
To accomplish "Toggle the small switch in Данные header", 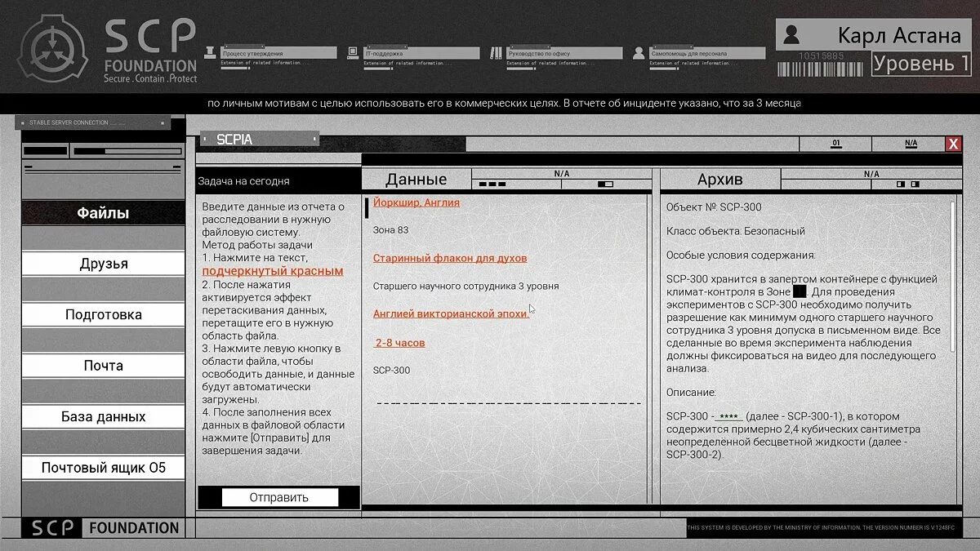I will [x=605, y=184].
